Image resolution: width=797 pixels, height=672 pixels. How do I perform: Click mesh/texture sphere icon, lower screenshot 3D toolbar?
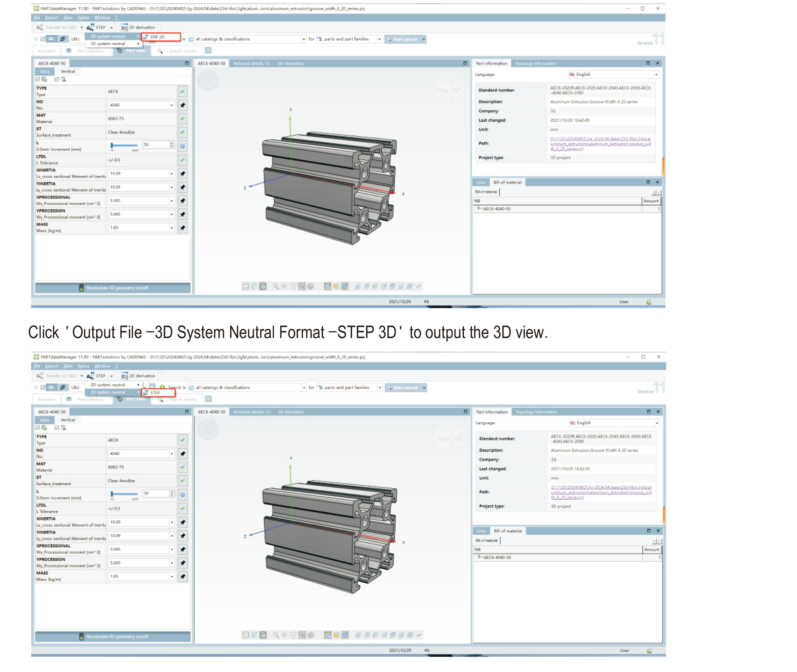pos(311,635)
